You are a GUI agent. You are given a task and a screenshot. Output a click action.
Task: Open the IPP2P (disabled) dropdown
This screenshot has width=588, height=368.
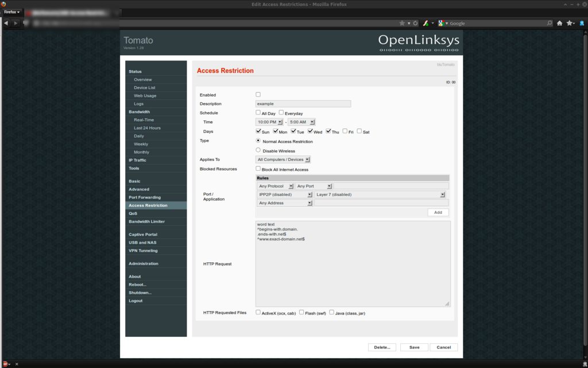[285, 194]
